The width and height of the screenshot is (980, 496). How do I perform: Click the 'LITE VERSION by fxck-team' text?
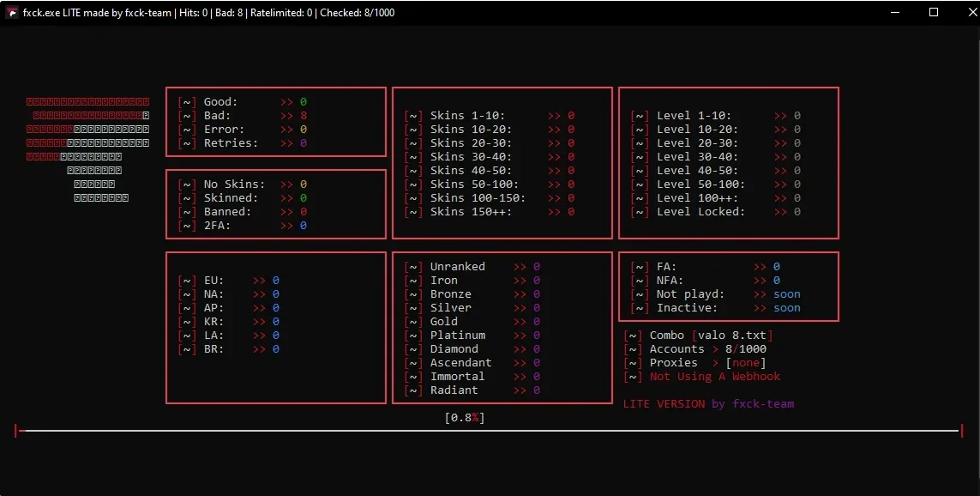point(709,404)
